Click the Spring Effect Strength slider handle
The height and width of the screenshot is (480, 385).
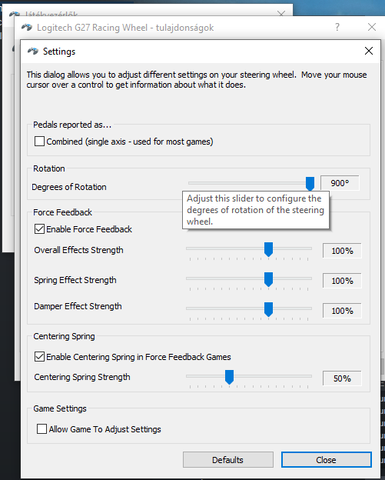click(268, 279)
